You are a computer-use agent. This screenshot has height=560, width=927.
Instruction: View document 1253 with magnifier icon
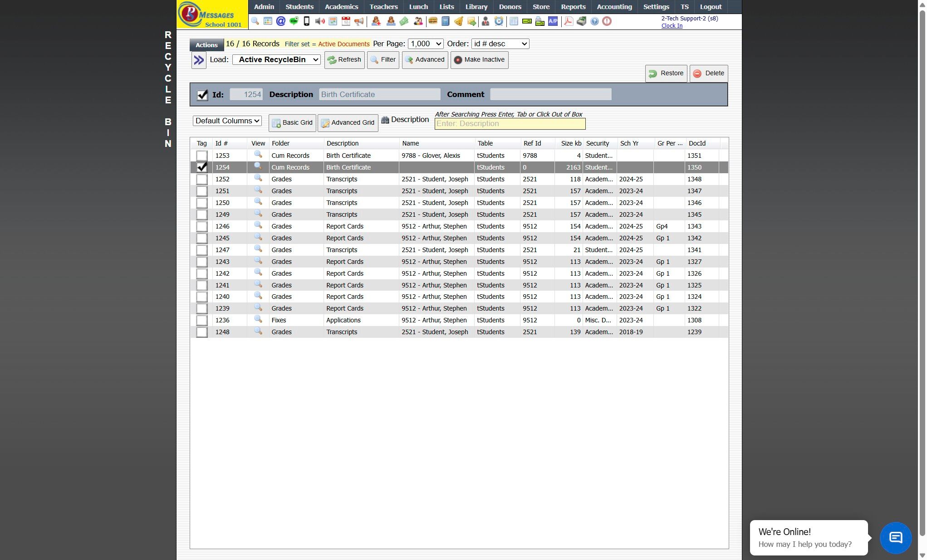258,155
